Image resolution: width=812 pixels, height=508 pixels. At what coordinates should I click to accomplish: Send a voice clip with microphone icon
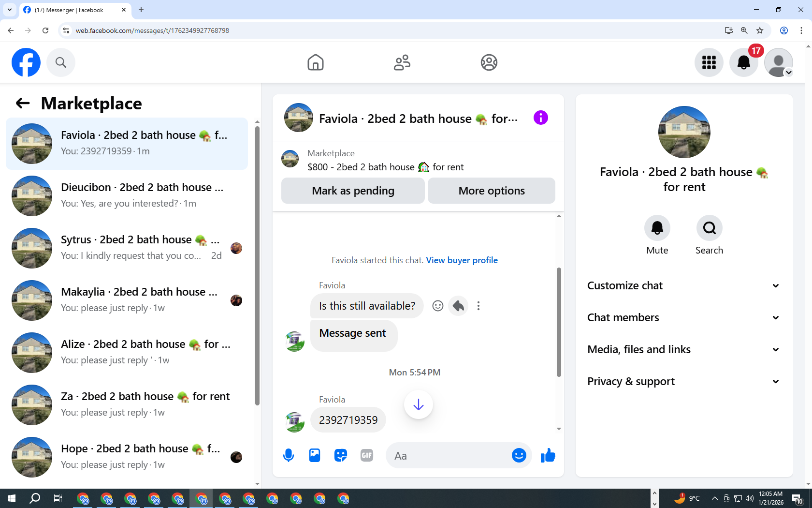[x=289, y=455]
